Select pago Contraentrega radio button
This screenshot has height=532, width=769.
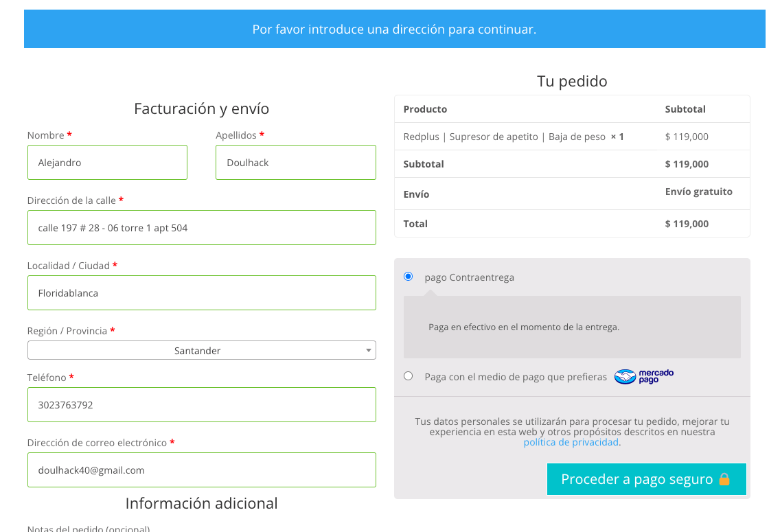tap(408, 277)
